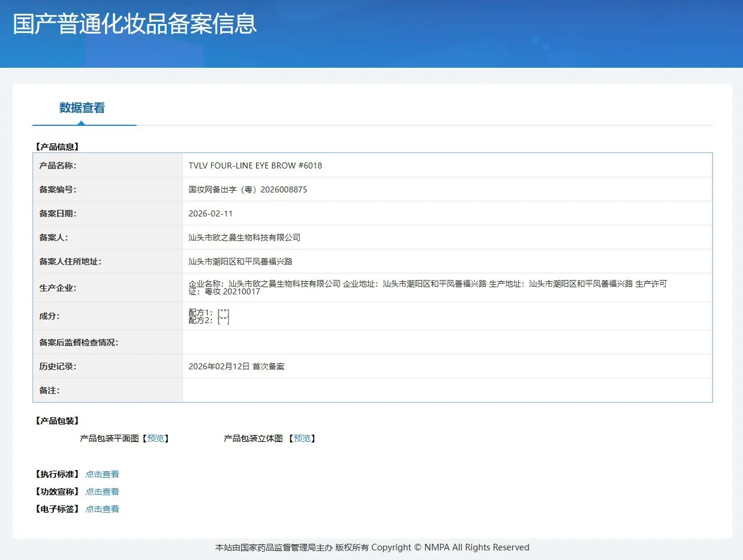Open 点击查看 next to 功效宣称
743x560 pixels.
coord(102,492)
